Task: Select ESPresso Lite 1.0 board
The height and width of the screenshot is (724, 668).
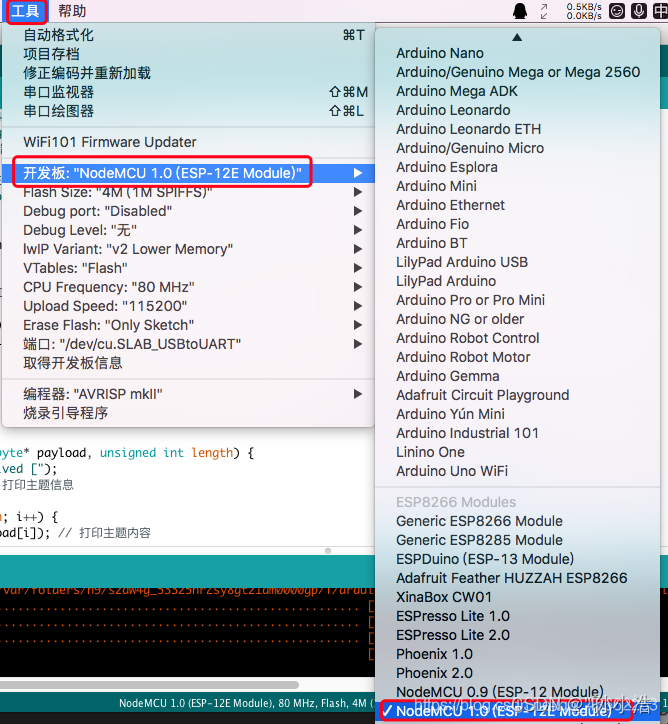Action: click(518, 616)
